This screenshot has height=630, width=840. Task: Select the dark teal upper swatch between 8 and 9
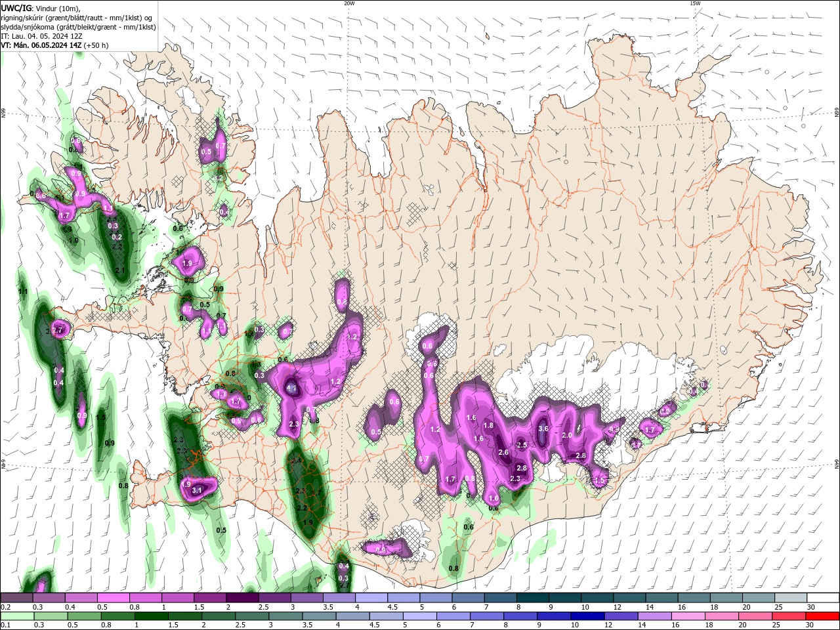click(532, 598)
